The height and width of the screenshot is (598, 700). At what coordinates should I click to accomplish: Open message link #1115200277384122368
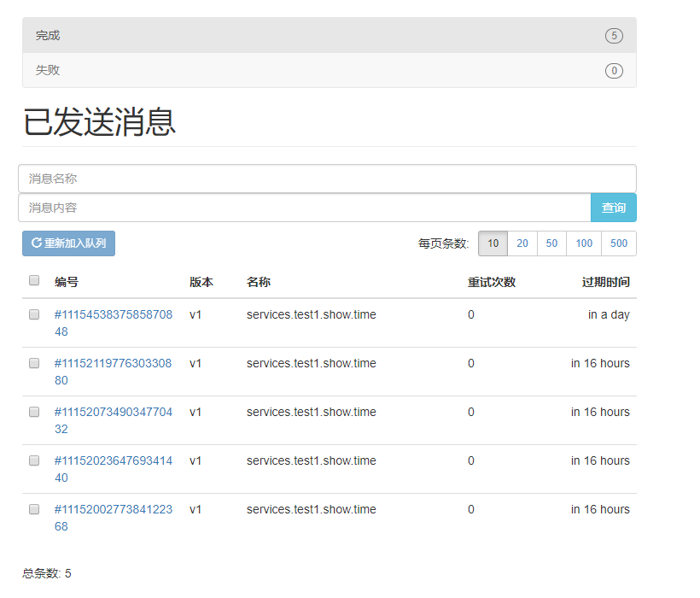[x=114, y=518]
